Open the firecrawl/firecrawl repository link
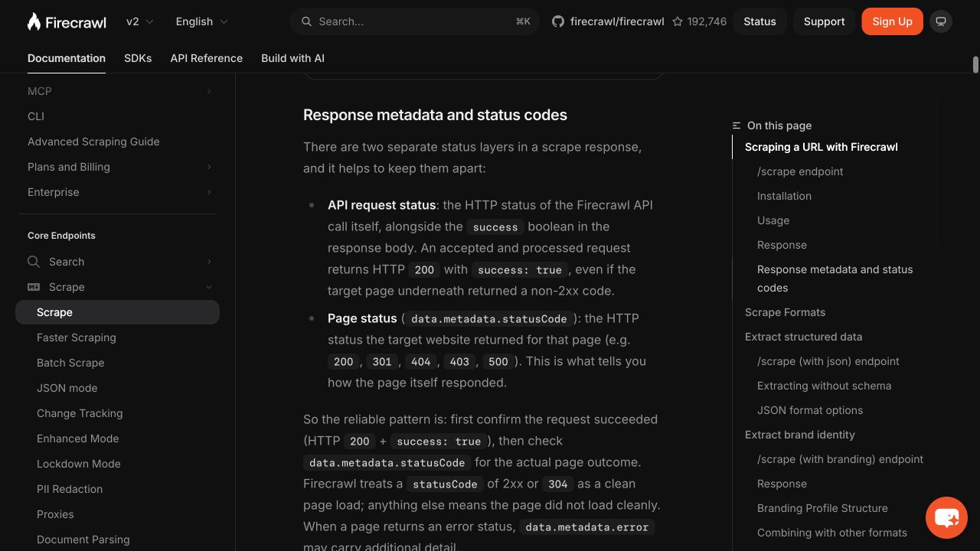 click(x=617, y=21)
